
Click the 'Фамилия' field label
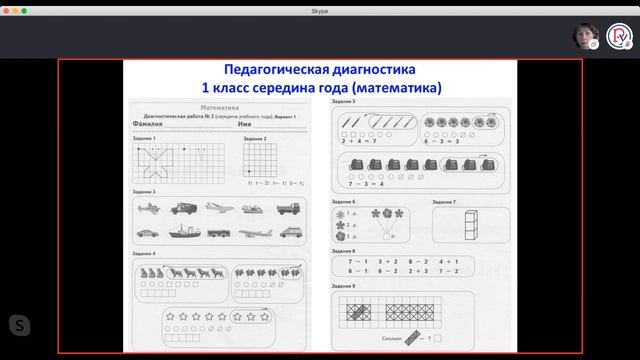tap(147, 123)
